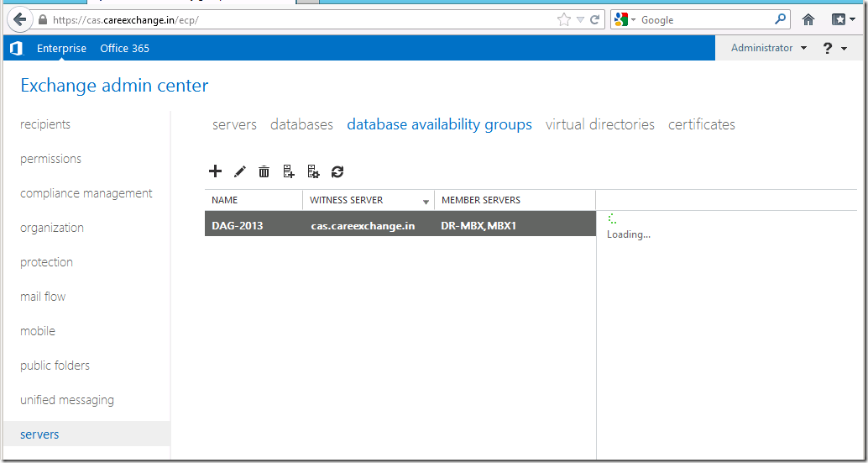Image resolution: width=868 pixels, height=463 pixels.
Task: Open the certificates tab
Action: click(x=702, y=124)
